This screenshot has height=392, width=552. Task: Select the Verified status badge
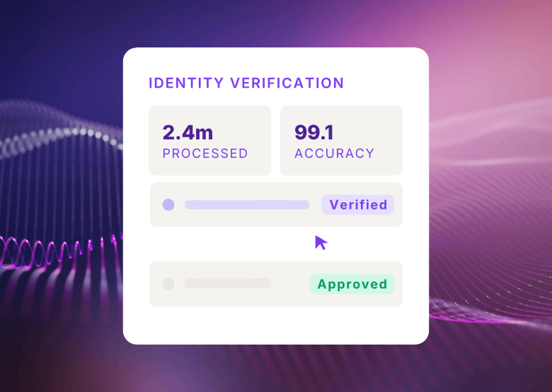[x=358, y=205]
